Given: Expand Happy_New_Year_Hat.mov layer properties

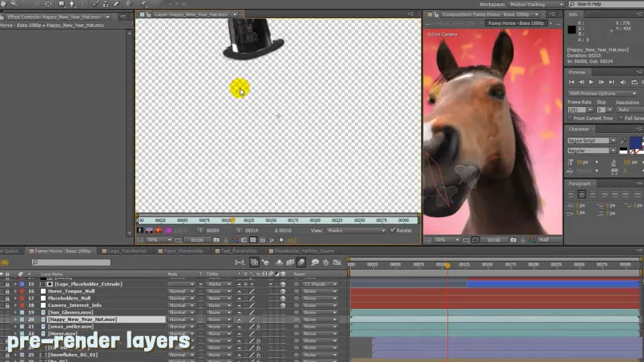Looking at the screenshot, I should pyautogui.click(x=15, y=319).
